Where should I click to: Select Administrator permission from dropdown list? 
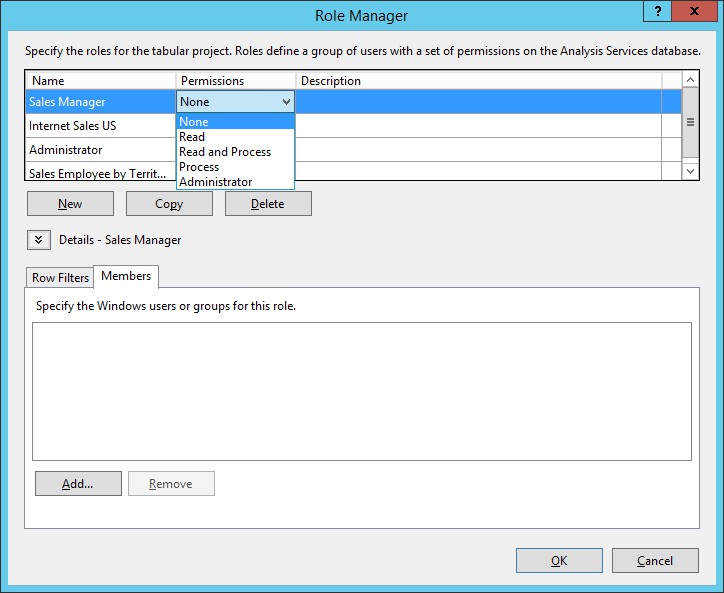pyautogui.click(x=216, y=182)
